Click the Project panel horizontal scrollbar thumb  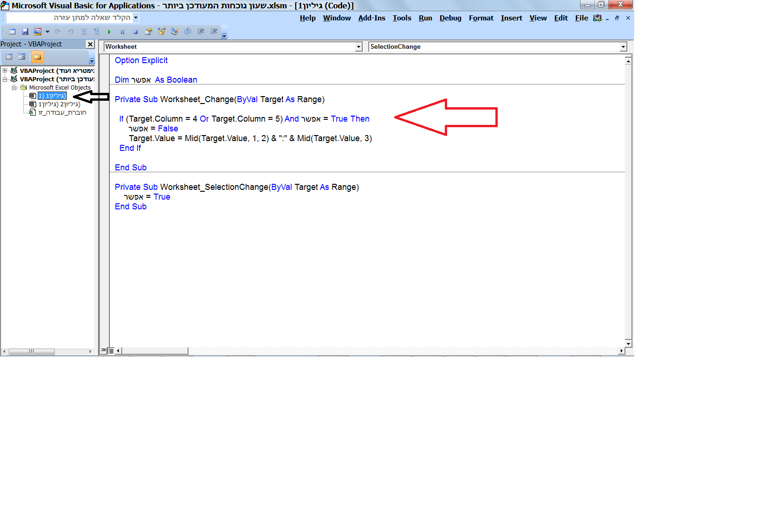pos(32,352)
